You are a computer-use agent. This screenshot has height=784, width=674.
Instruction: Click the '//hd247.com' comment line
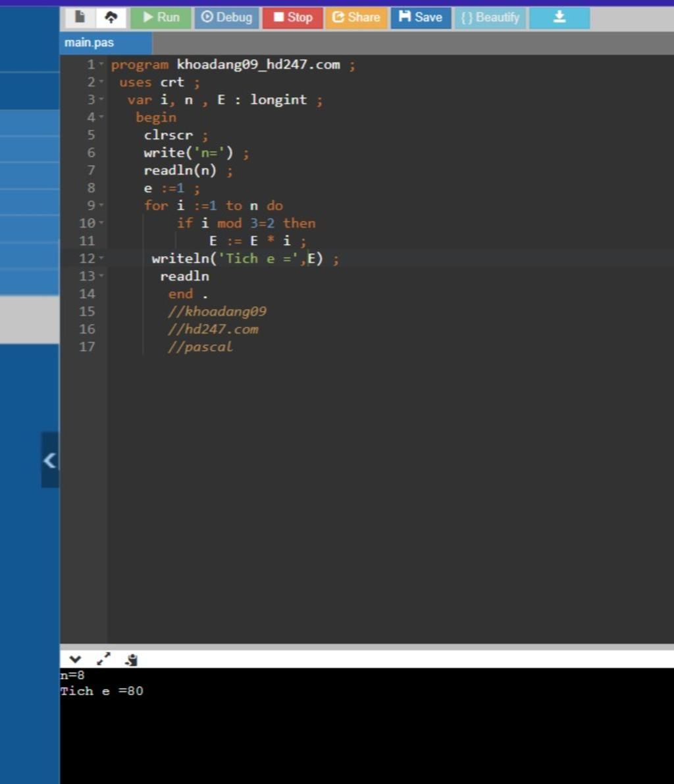pos(213,329)
